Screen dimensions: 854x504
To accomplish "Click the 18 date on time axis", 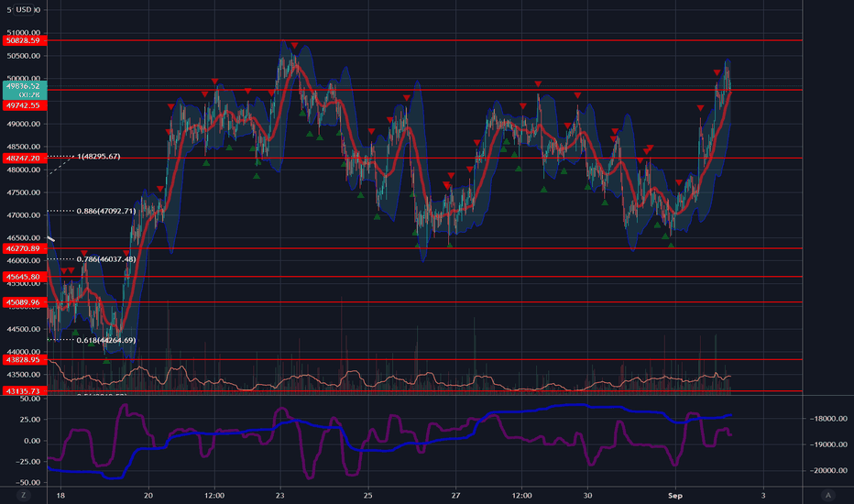I will point(60,495).
